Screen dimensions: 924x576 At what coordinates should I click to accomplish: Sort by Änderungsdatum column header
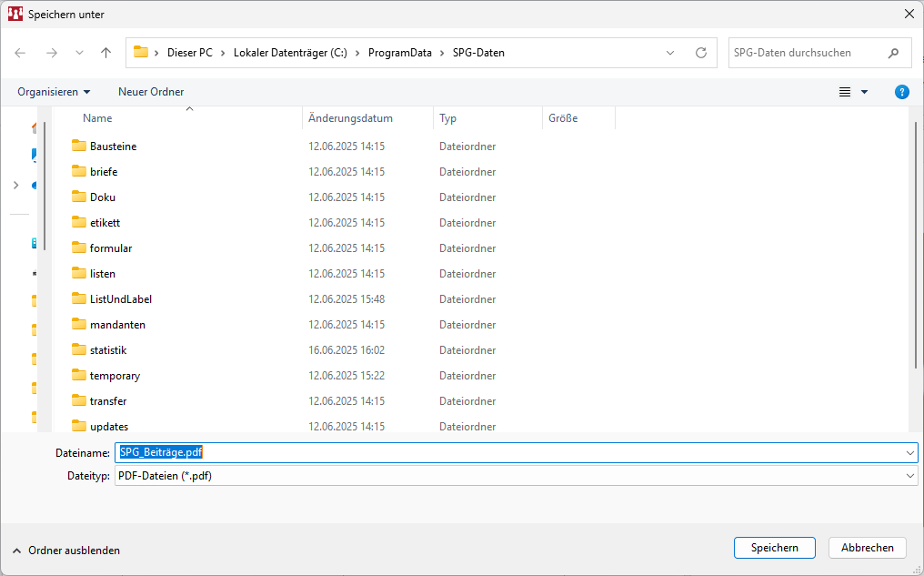tap(350, 118)
